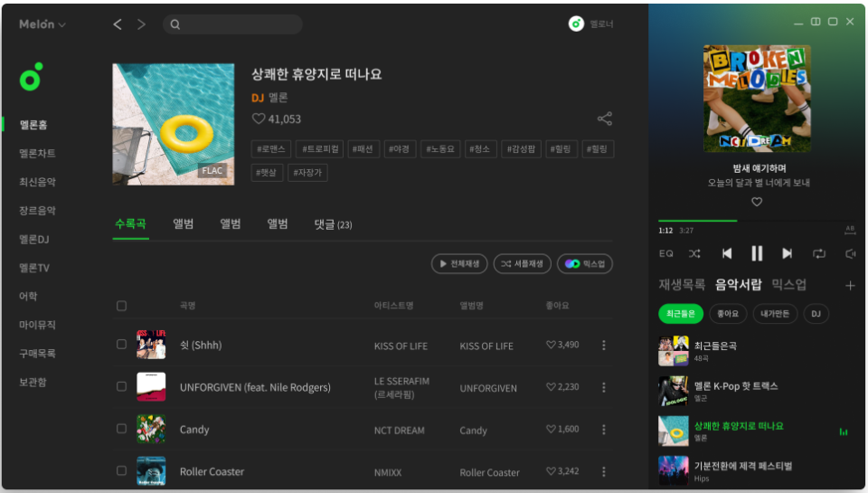Open the EQ equalizer
Screen dimensions: 868x493
[666, 253]
